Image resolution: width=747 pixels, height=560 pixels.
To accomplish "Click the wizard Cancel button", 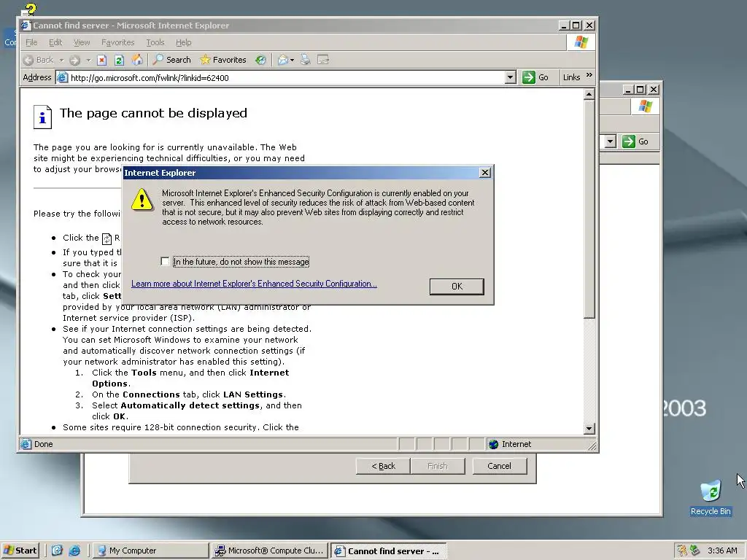I will click(x=499, y=466).
